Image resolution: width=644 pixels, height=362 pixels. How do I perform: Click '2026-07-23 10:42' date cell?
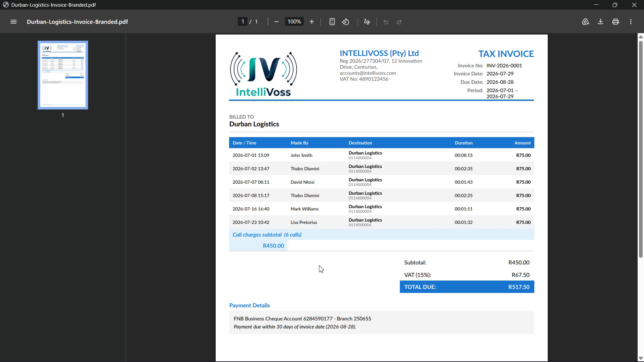(251, 222)
